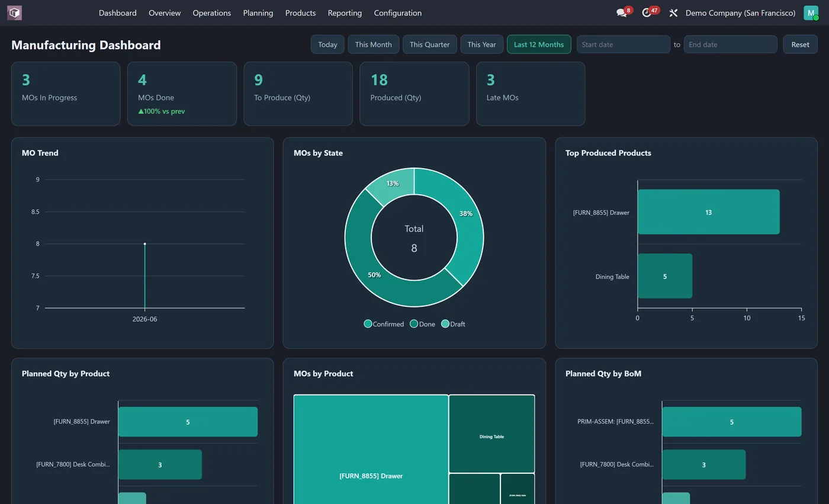Click the 'MO Trend' chart title

click(40, 153)
